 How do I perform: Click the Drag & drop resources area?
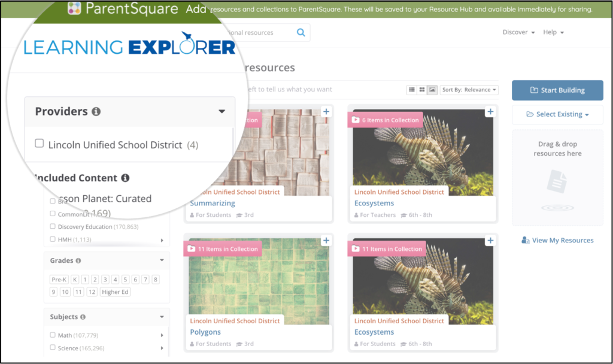coord(557,177)
